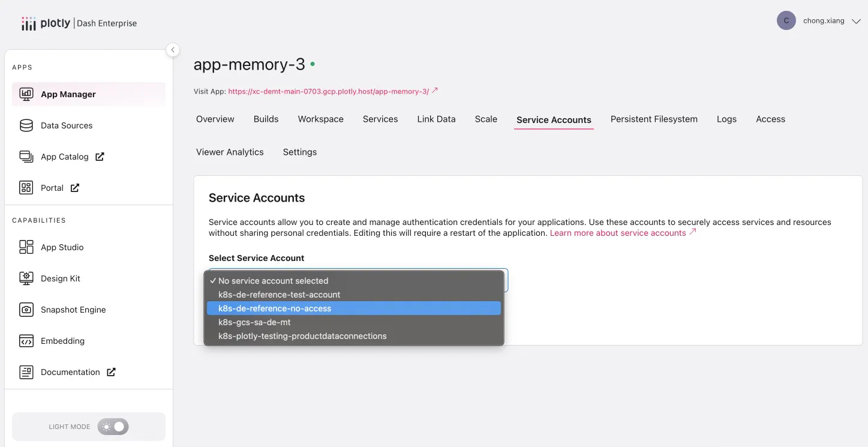This screenshot has width=868, height=447.
Task: Click arrow icon after Visit App URL
Action: [x=435, y=91]
